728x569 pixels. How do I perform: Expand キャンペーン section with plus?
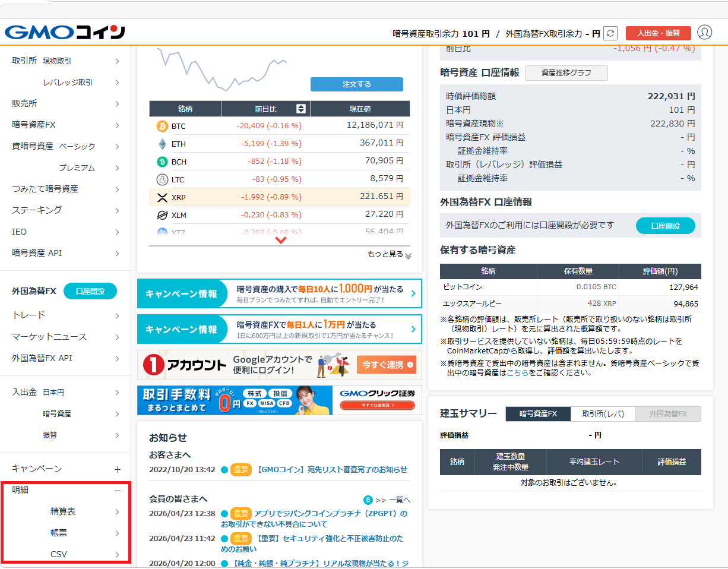[117, 469]
